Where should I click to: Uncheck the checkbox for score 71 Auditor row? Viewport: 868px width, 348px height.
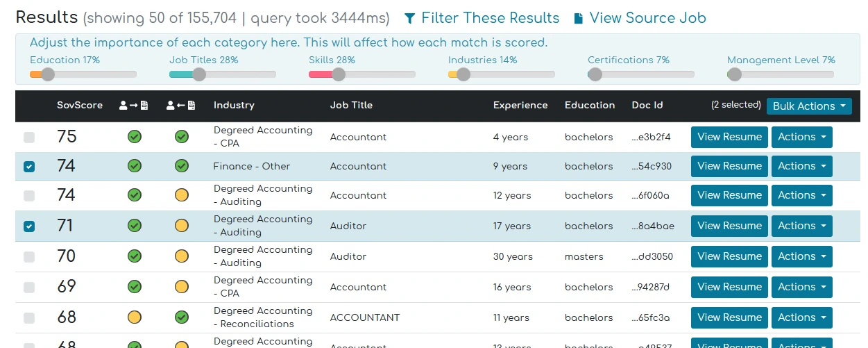coord(29,226)
